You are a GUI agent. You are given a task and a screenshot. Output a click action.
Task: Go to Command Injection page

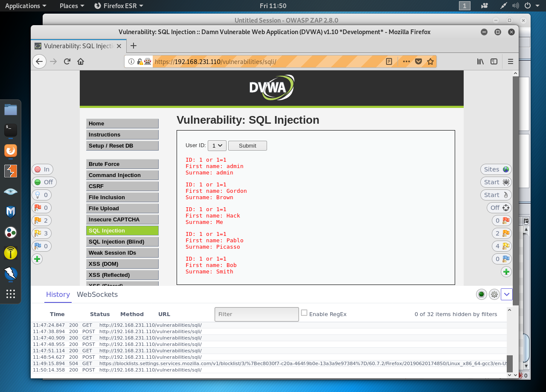tap(122, 175)
